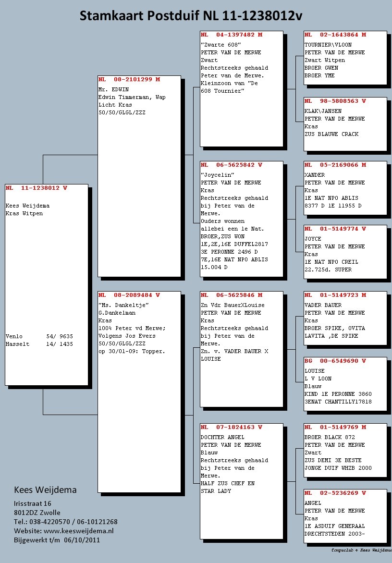This screenshot has height=563, width=392.
Task: Click the JOYCE ancestor box
Action: click(345, 252)
